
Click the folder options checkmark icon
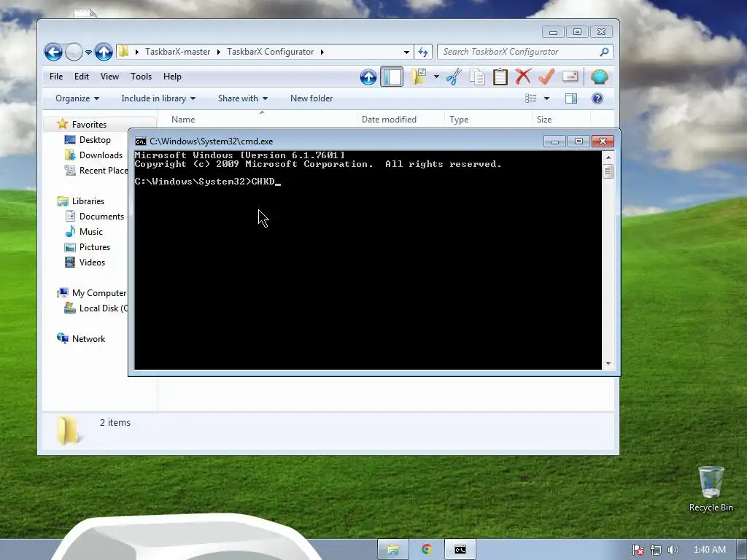tap(418, 77)
